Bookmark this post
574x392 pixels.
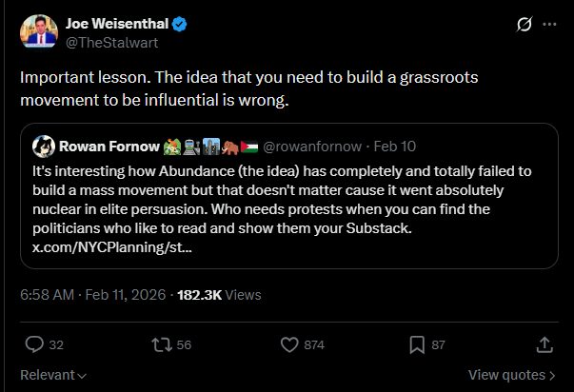point(416,343)
